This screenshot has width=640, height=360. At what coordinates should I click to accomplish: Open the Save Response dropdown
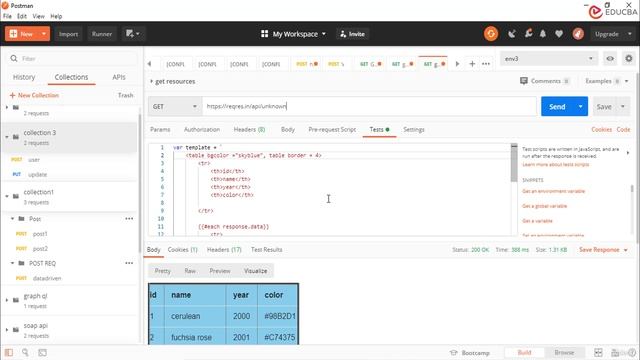tap(603, 249)
